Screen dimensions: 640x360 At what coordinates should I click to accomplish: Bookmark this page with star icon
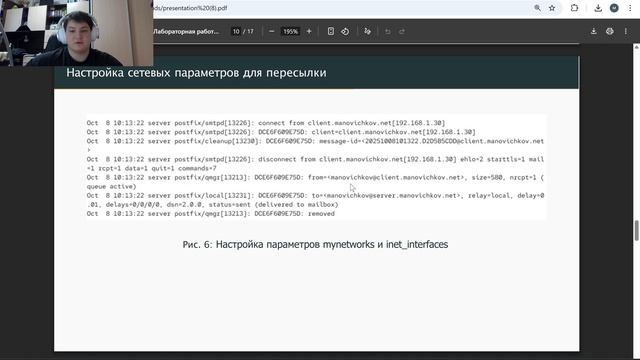tap(552, 8)
